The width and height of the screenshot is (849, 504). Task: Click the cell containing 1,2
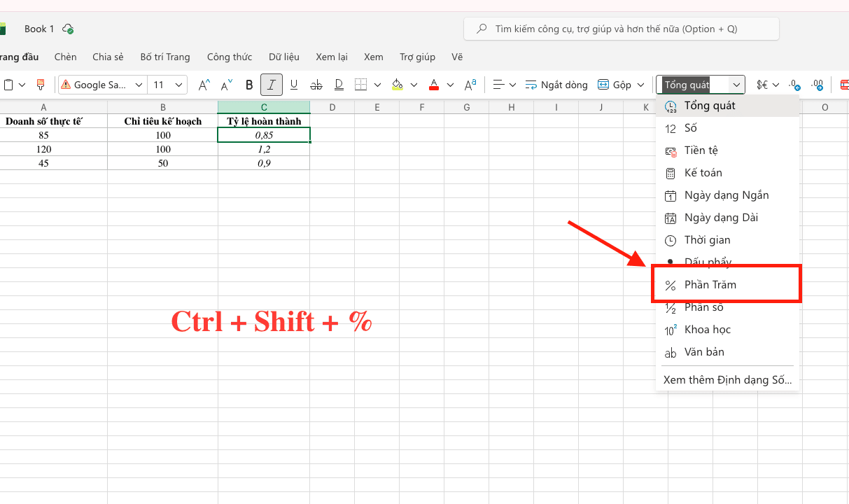(264, 149)
